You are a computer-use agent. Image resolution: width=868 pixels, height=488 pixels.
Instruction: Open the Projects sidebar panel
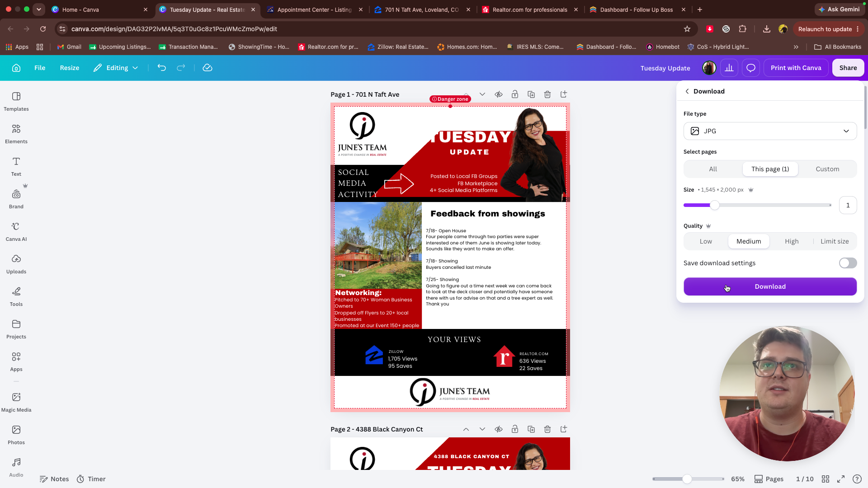tap(16, 329)
